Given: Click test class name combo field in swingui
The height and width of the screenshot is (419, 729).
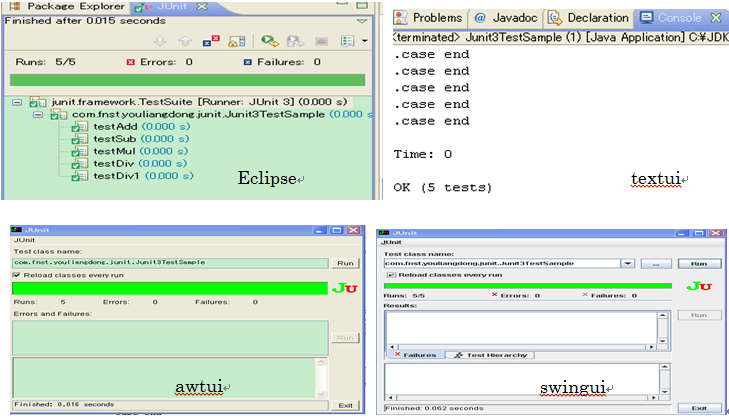Looking at the screenshot, I should tap(503, 263).
